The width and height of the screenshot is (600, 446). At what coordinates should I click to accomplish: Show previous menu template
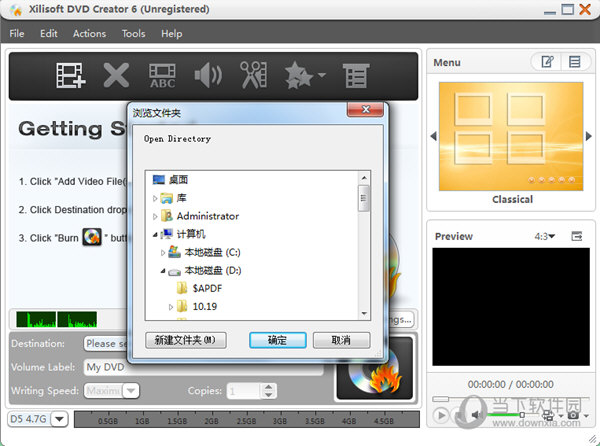point(434,136)
